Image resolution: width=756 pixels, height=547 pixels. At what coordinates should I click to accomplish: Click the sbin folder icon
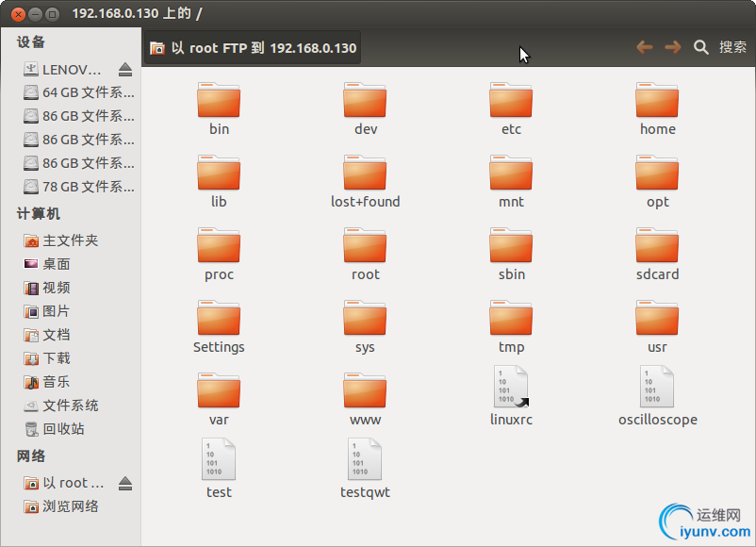[511, 245]
